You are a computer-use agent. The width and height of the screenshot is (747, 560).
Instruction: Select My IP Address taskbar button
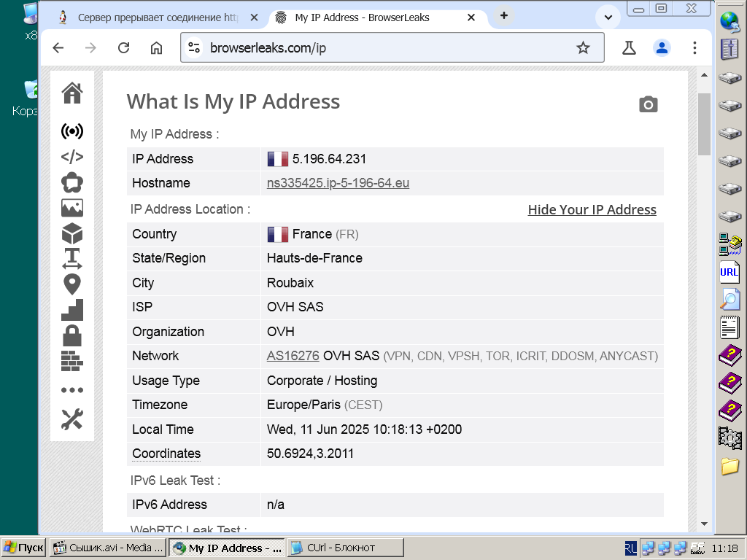click(x=228, y=548)
